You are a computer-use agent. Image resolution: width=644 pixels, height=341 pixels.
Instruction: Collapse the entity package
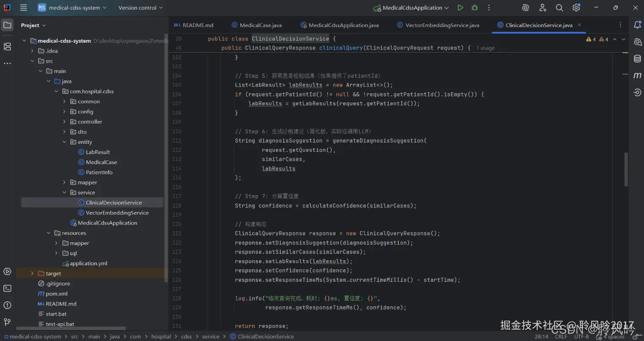(64, 142)
